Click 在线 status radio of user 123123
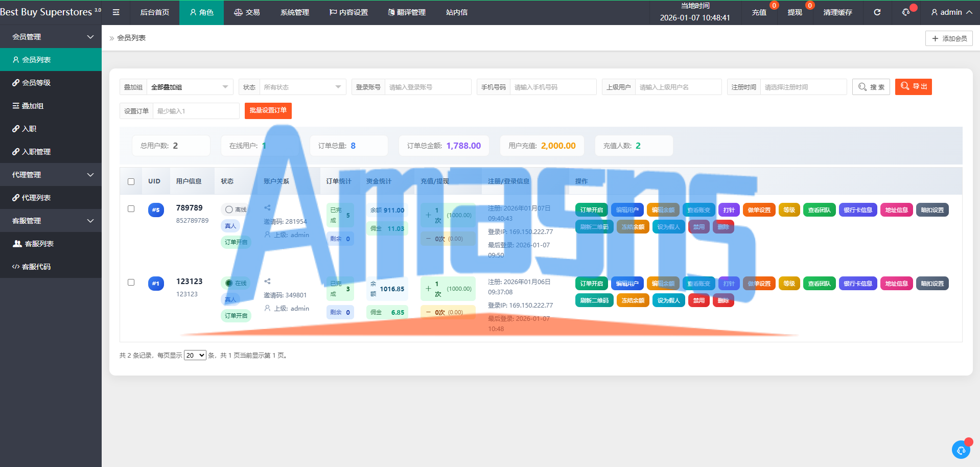Image resolution: width=980 pixels, height=467 pixels. pos(229,283)
